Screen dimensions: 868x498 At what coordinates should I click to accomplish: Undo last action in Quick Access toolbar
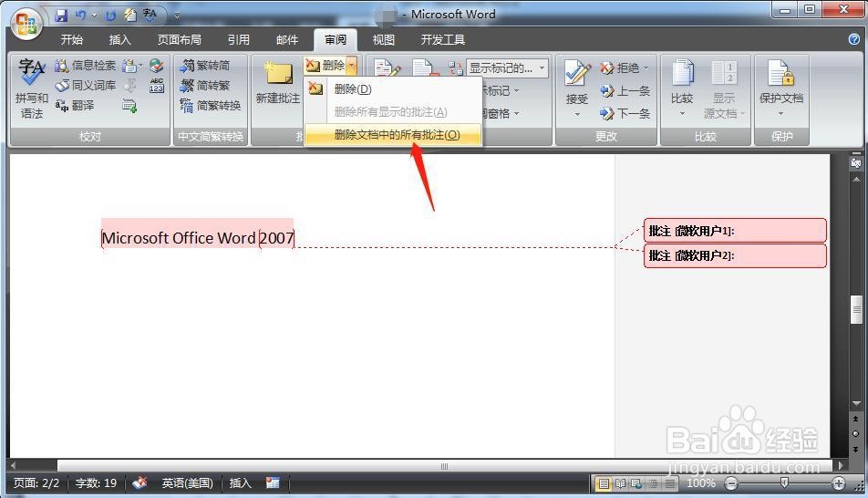(81, 16)
